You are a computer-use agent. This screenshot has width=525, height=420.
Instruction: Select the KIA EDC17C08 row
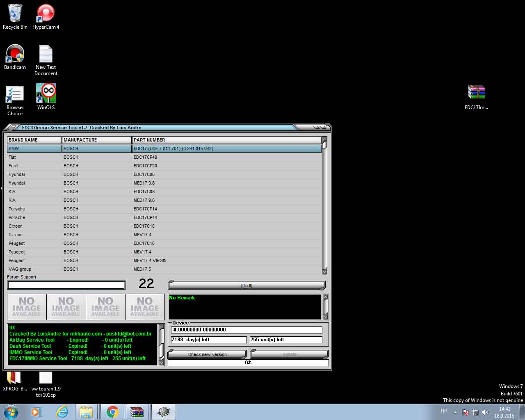[x=164, y=192]
